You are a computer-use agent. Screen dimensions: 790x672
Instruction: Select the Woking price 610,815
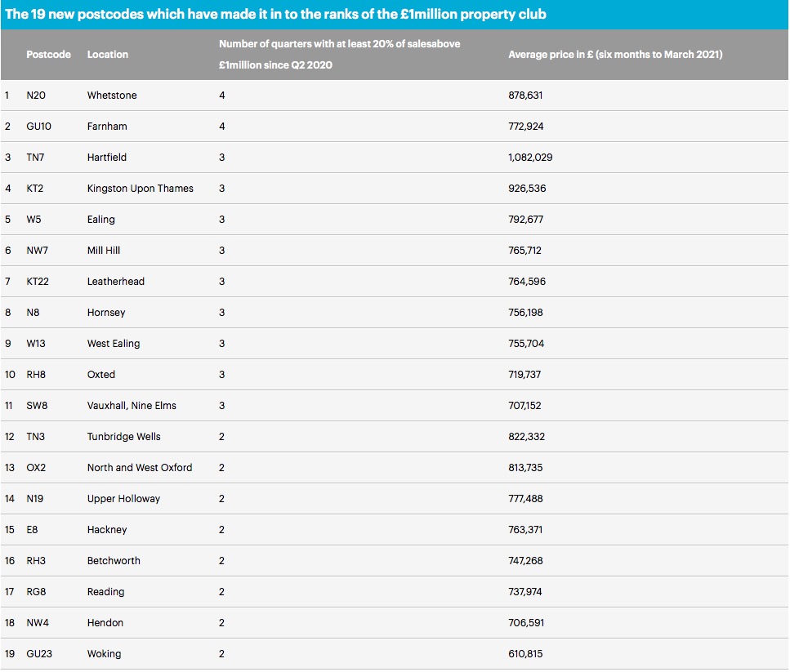click(x=525, y=654)
